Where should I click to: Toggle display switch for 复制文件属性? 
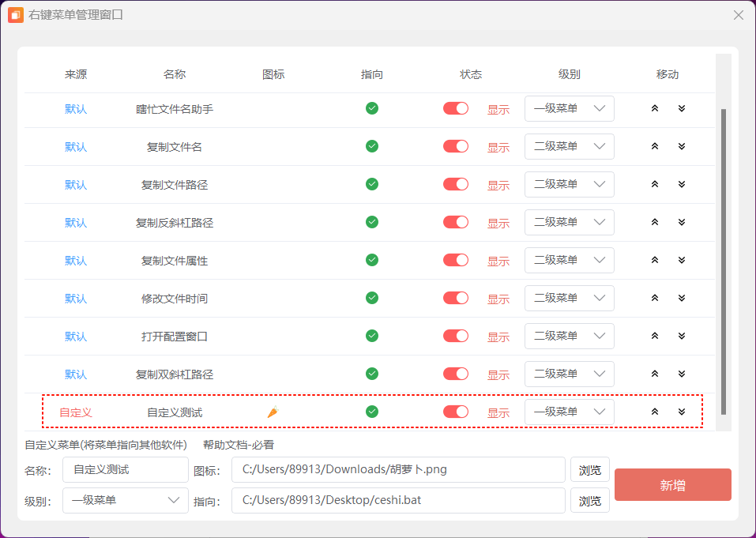(456, 260)
